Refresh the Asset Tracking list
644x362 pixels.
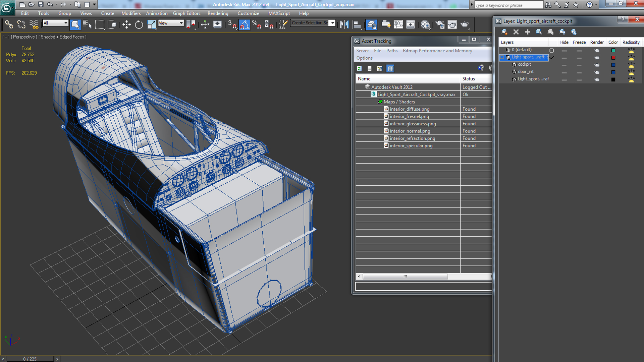pos(359,68)
